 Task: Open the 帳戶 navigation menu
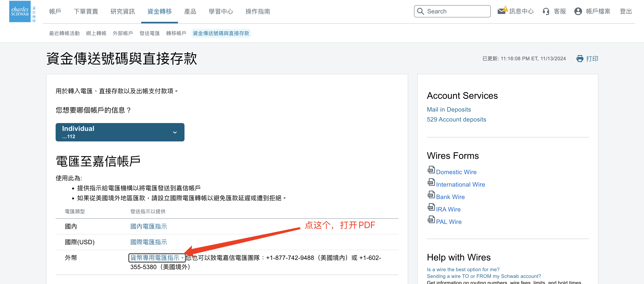[x=55, y=11]
